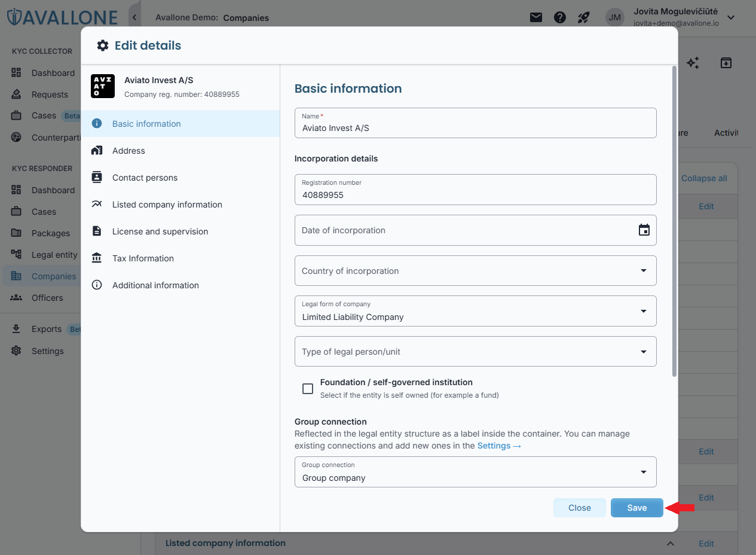Open the help question mark icon
Screen dimensions: 756x555
click(x=560, y=17)
